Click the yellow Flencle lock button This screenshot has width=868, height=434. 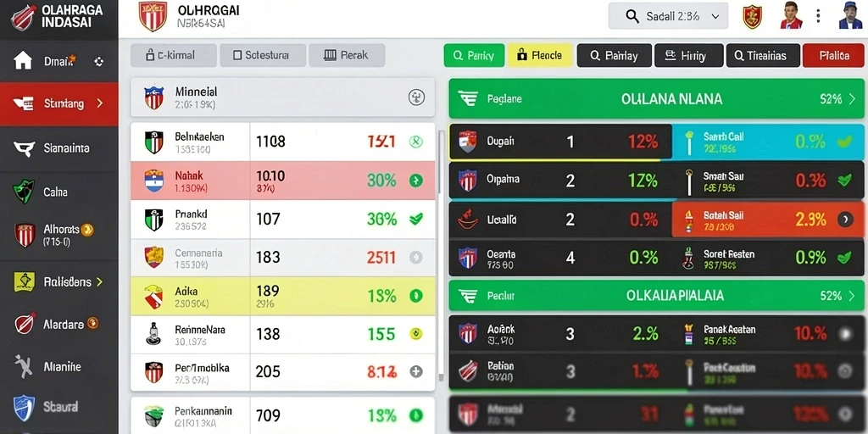pyautogui.click(x=540, y=55)
